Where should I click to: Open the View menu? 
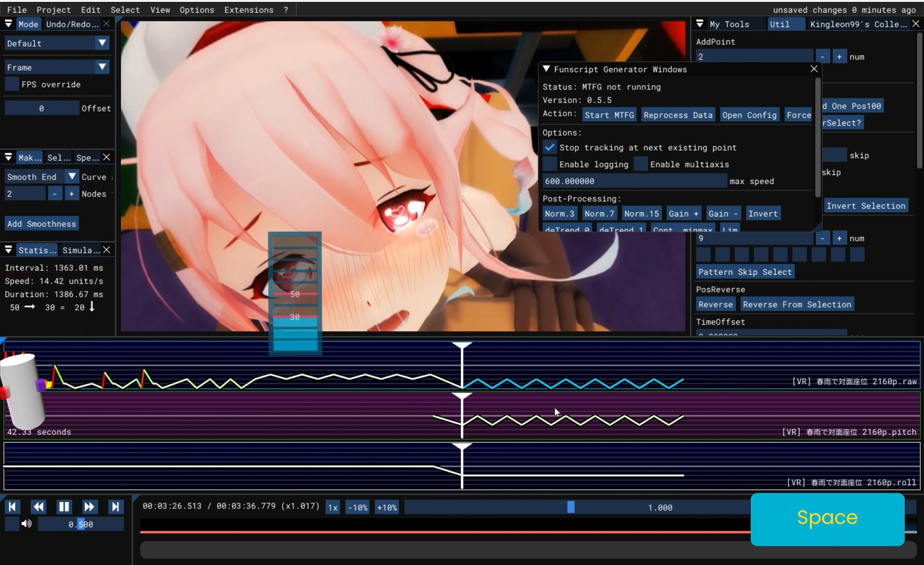(x=160, y=10)
